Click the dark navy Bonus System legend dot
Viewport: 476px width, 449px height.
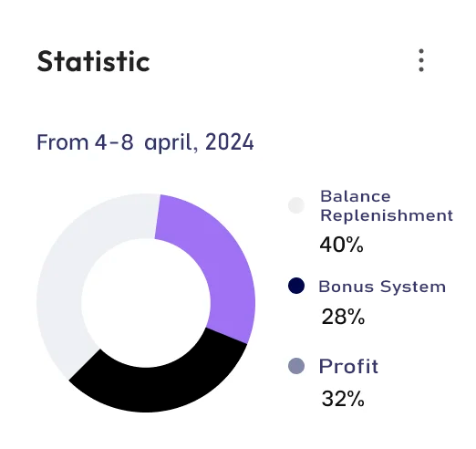coord(296,286)
